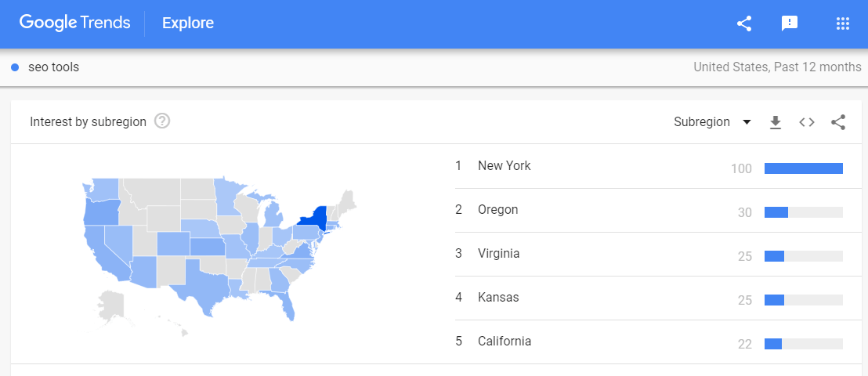Click the Google Trends logo
868x376 pixels.
point(74,23)
